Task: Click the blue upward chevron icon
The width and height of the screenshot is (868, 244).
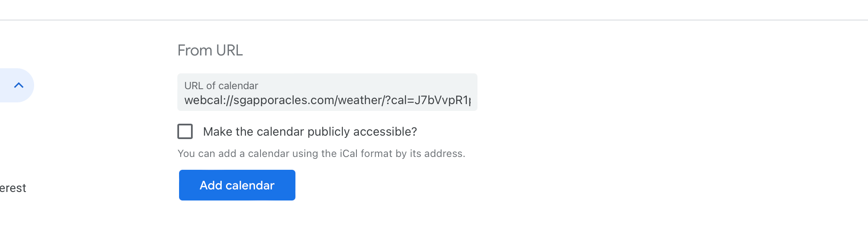Action: tap(19, 85)
